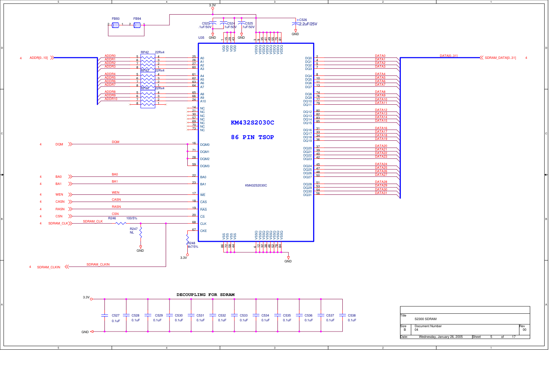Screen dimensions: 555x392
Task: Click the C530 capacitor reference label
Action: (179, 315)
